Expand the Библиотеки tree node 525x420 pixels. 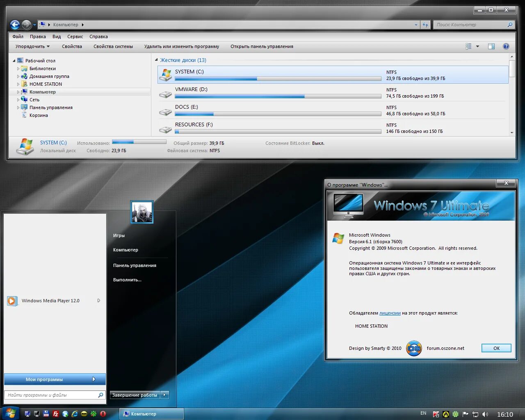[x=18, y=68]
